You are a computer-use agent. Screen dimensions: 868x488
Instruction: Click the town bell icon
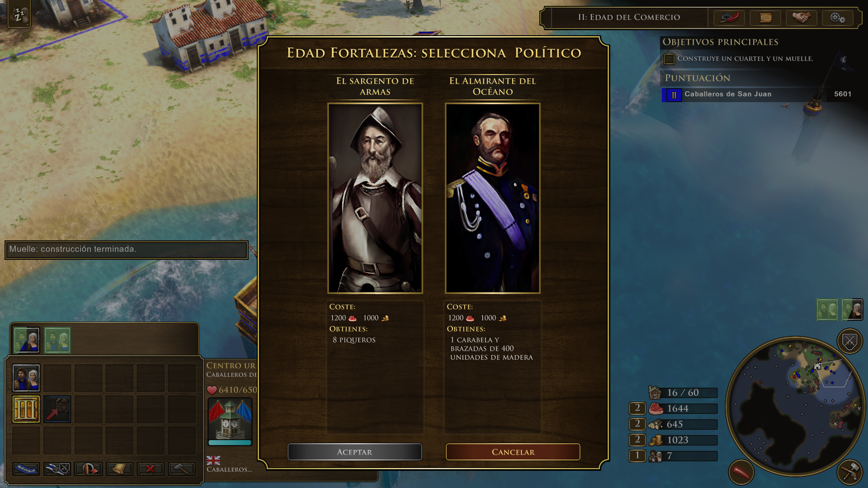coord(119,469)
